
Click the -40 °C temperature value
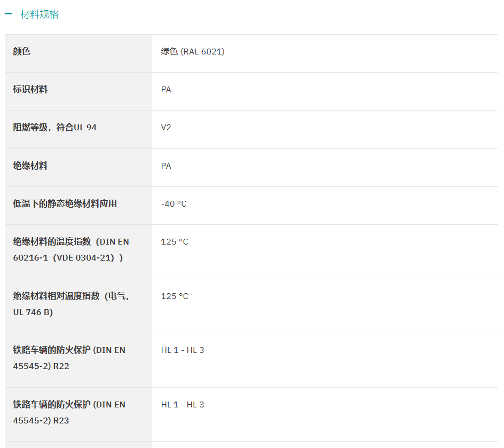pos(174,204)
